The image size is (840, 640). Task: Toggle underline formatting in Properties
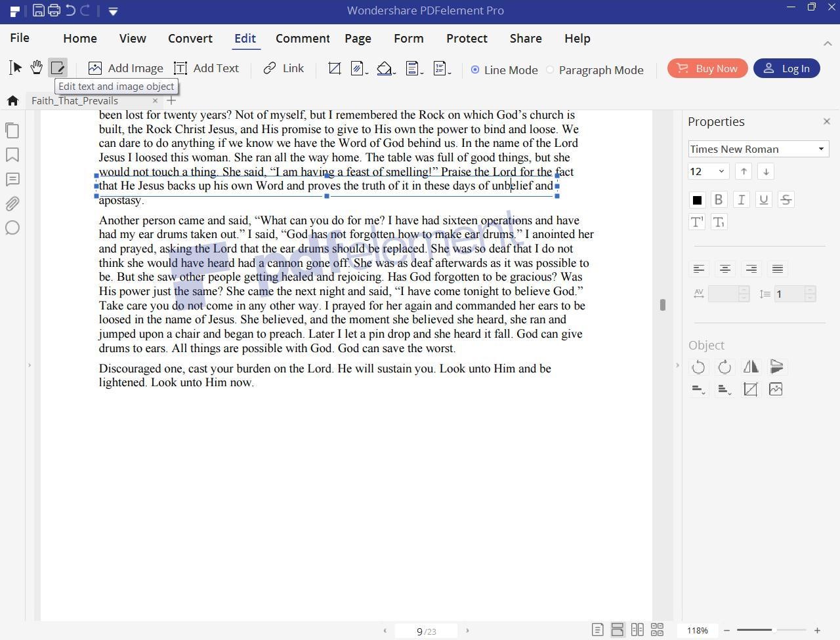click(x=763, y=199)
